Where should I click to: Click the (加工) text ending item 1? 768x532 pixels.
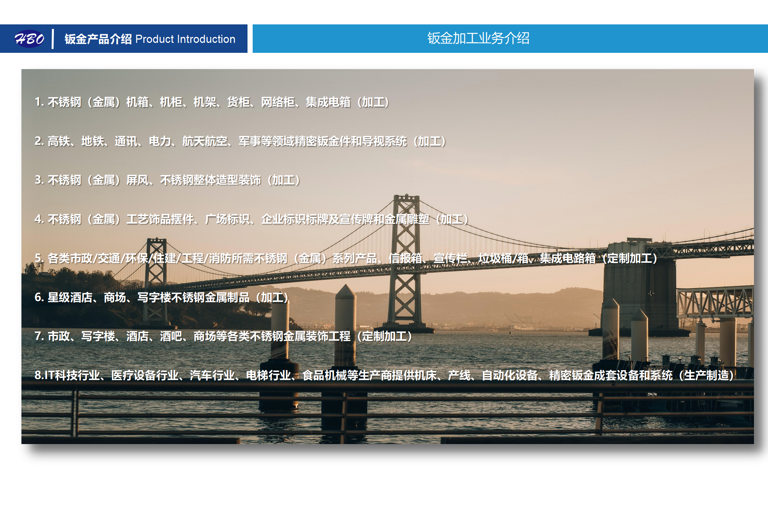373,102
